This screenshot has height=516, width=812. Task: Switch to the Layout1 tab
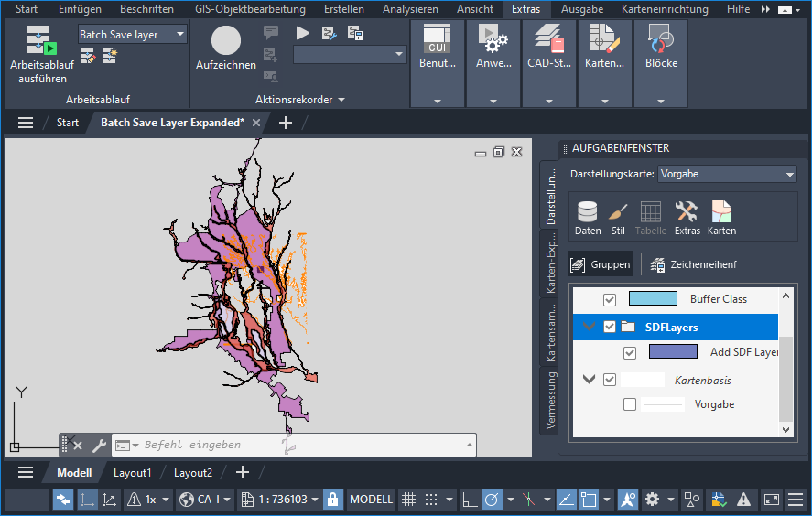132,473
